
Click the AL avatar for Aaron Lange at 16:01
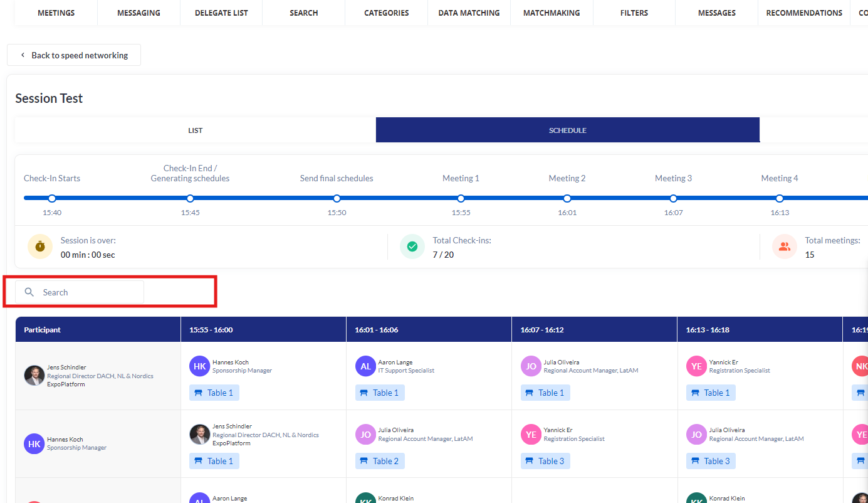point(365,366)
